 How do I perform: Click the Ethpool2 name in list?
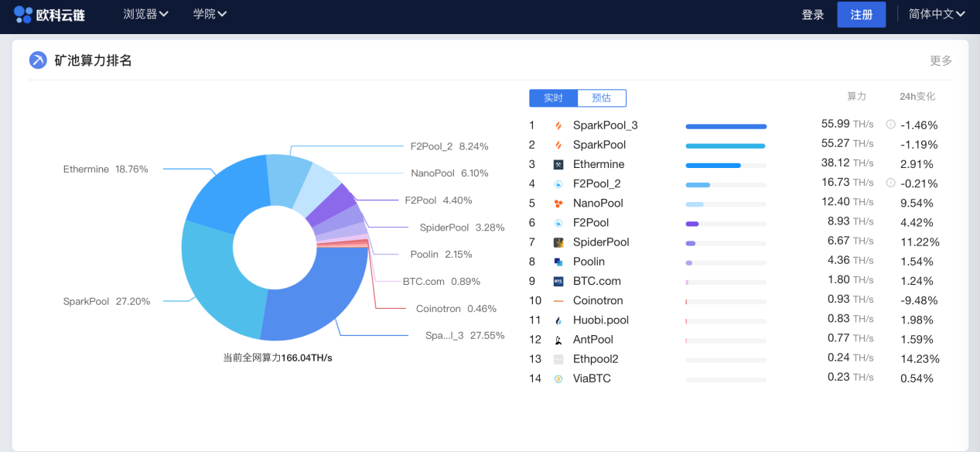[x=596, y=359]
